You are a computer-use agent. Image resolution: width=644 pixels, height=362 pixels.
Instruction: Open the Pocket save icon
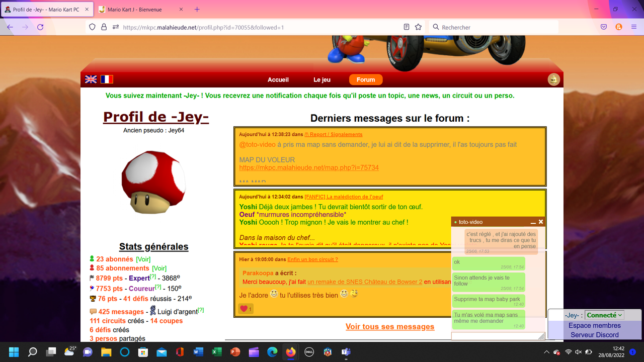(604, 27)
